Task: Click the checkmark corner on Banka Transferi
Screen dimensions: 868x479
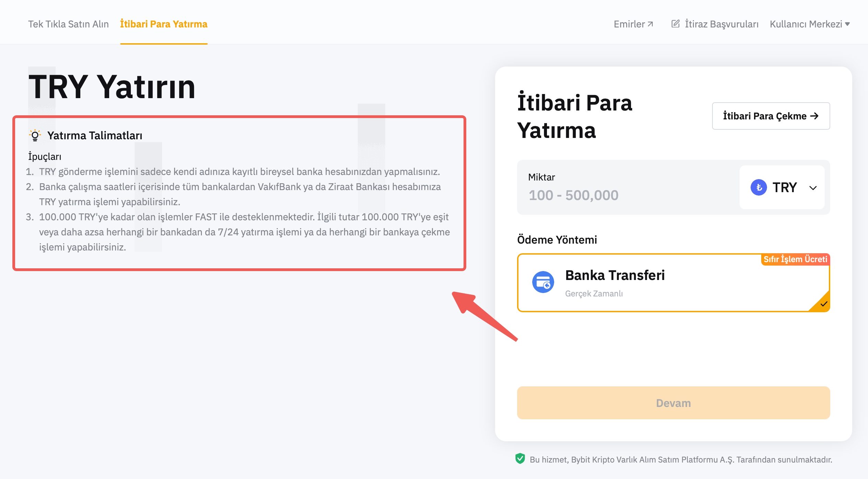Action: 824,304
